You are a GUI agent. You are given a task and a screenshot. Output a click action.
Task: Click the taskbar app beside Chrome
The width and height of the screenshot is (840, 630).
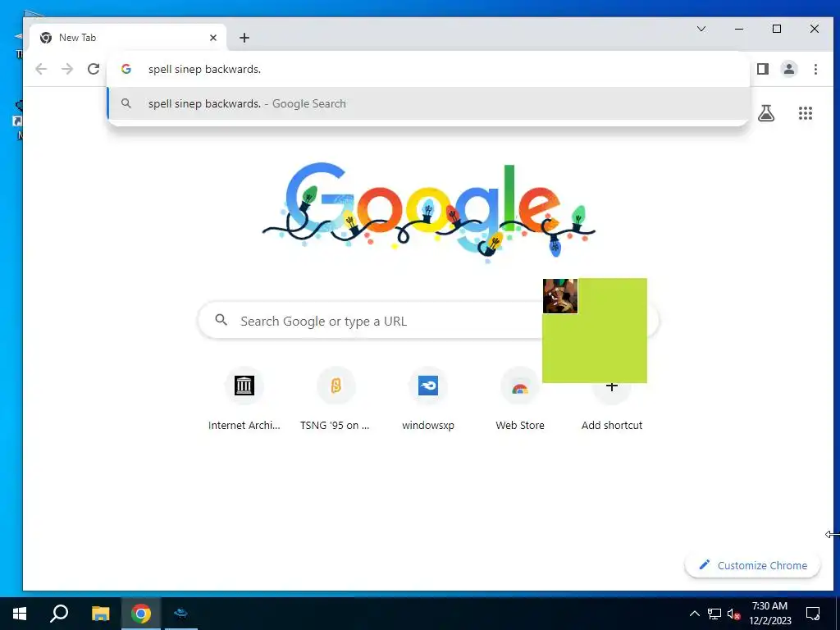click(181, 614)
